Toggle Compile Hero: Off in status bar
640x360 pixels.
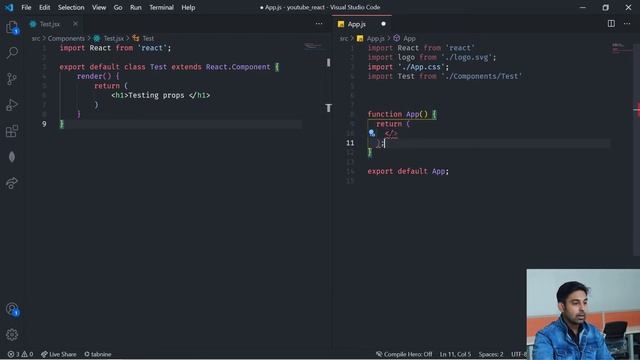pos(404,354)
